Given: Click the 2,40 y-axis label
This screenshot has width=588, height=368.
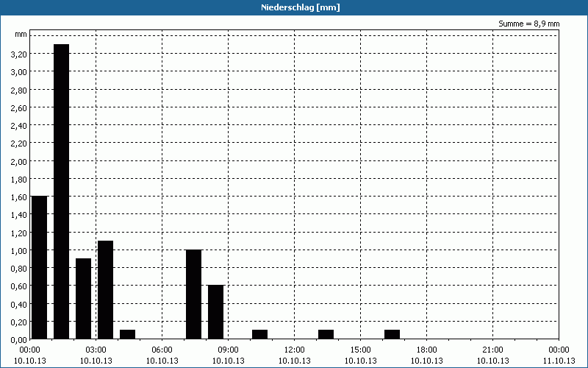Looking at the screenshot, I should pos(19,126).
